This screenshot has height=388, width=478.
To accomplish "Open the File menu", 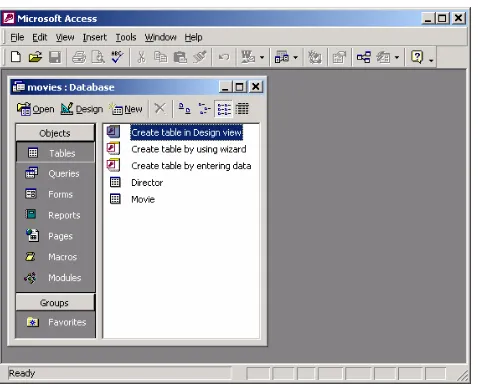I will click(17, 37).
